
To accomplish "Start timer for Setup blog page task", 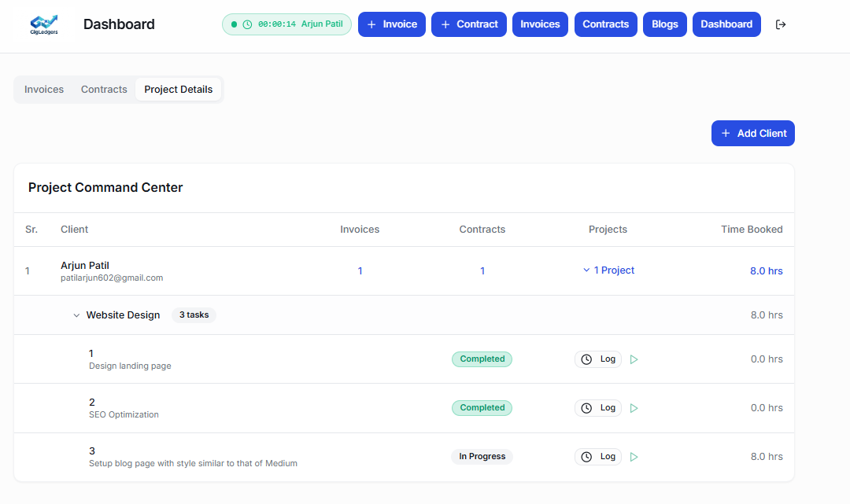I will point(634,457).
